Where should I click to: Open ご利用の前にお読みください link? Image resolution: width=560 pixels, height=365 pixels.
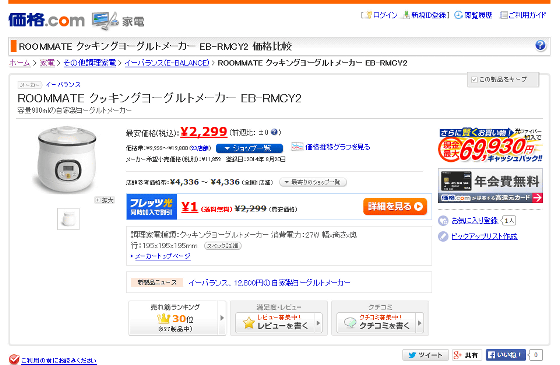(59, 360)
